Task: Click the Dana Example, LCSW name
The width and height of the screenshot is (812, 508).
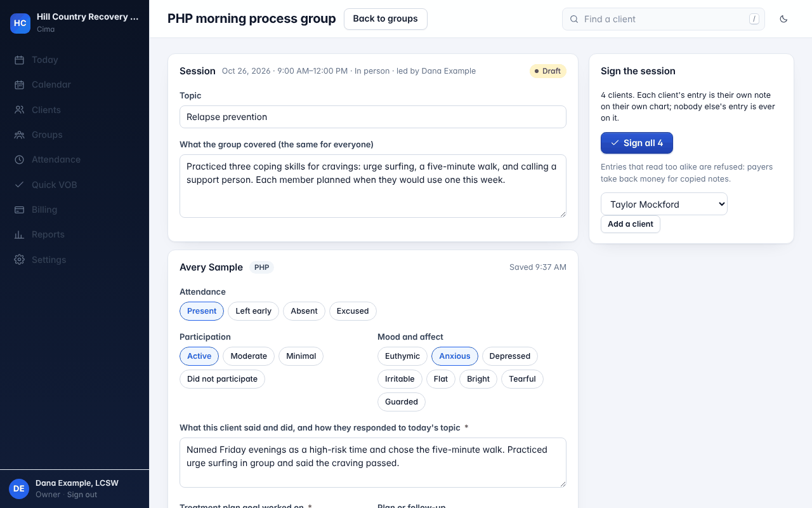Action: pos(77,483)
